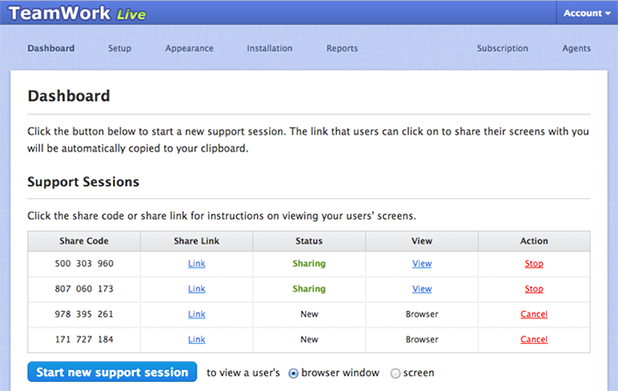Select the screen radio option
The image size is (618, 391).
[395, 373]
